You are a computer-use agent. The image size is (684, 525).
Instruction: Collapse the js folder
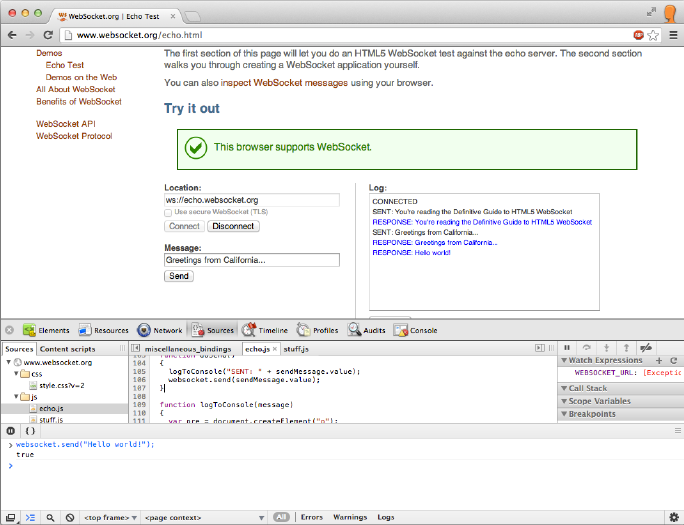point(16,396)
